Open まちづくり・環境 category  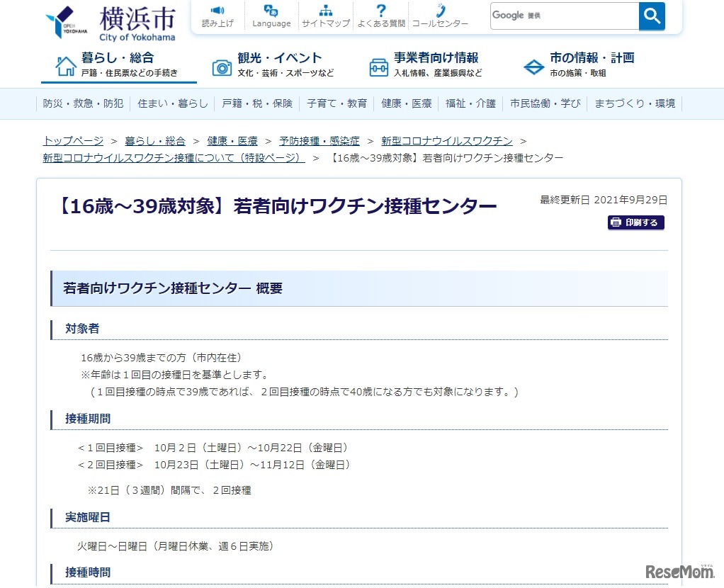pos(635,103)
